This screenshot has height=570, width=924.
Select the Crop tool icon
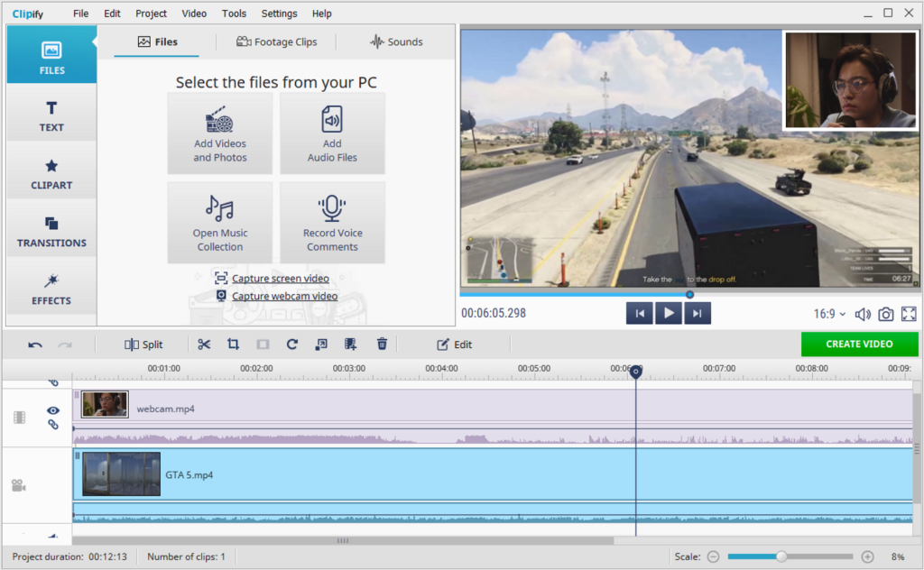click(233, 344)
